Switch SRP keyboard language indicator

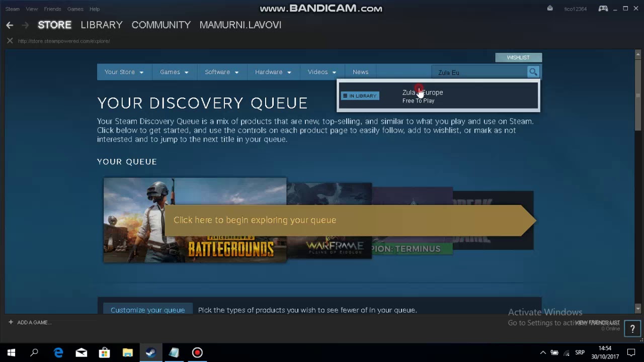point(580,352)
